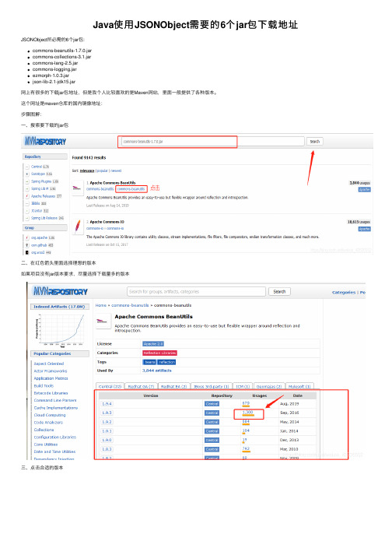Click the beans tag
The image size is (392, 555).
click(149, 362)
